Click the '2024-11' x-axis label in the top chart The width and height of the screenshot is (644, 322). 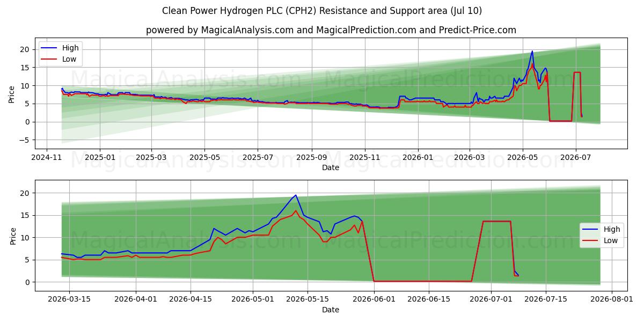point(46,158)
